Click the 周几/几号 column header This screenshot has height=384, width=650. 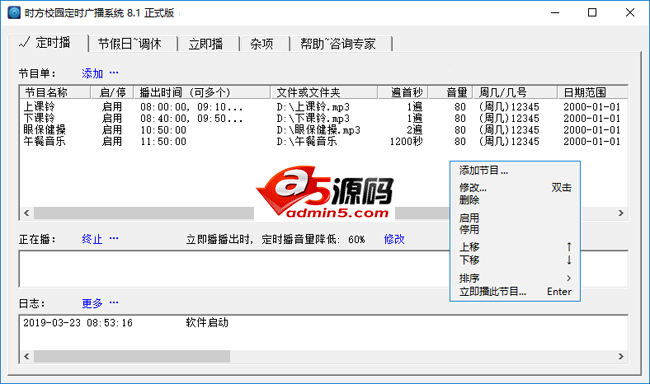pos(515,92)
